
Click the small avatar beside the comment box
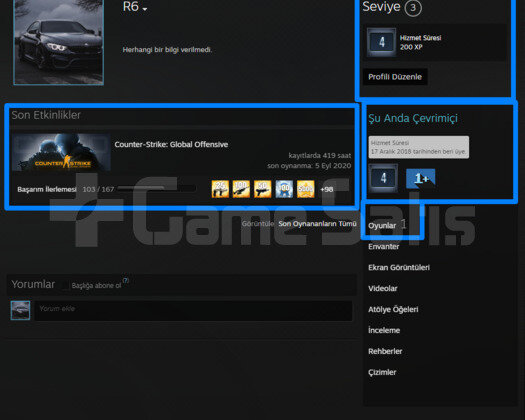pos(20,310)
